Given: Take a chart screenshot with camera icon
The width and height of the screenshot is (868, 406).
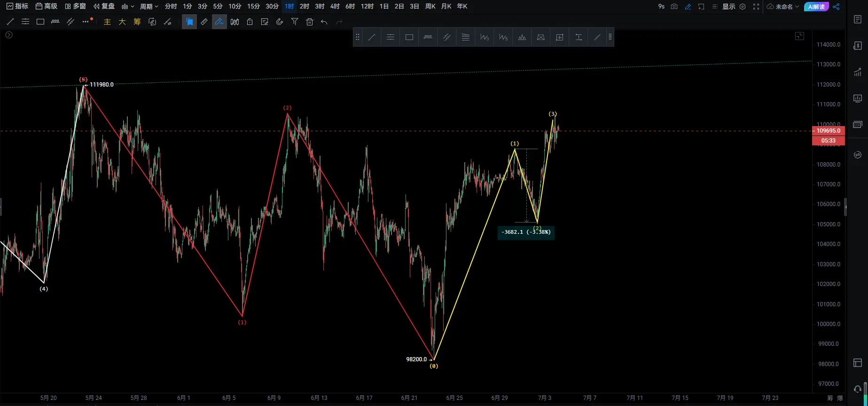Looking at the screenshot, I should pyautogui.click(x=674, y=7).
